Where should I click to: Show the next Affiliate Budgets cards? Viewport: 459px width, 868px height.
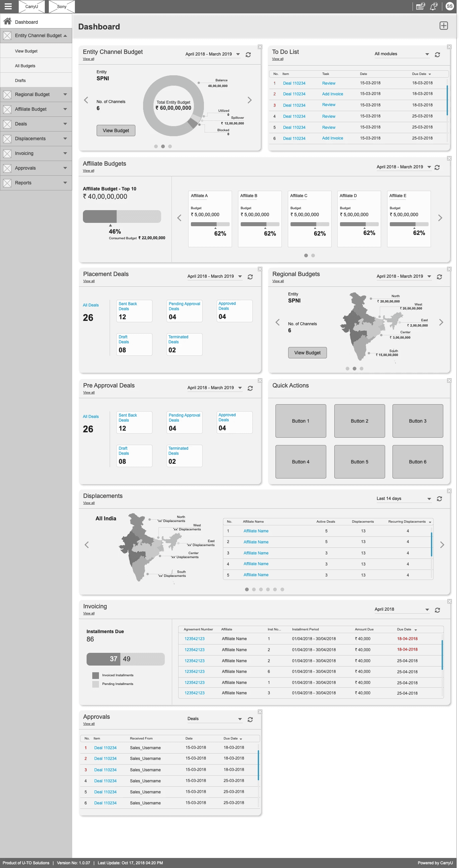[440, 218]
